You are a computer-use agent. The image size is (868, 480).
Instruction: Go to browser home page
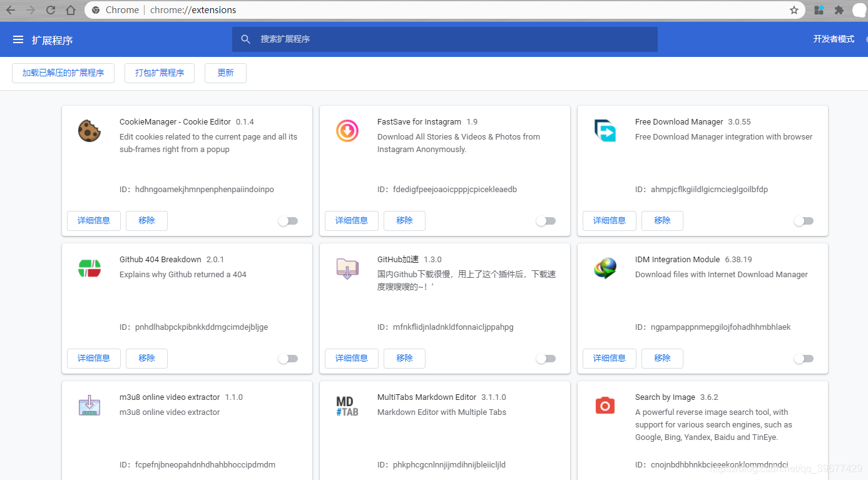(x=71, y=10)
